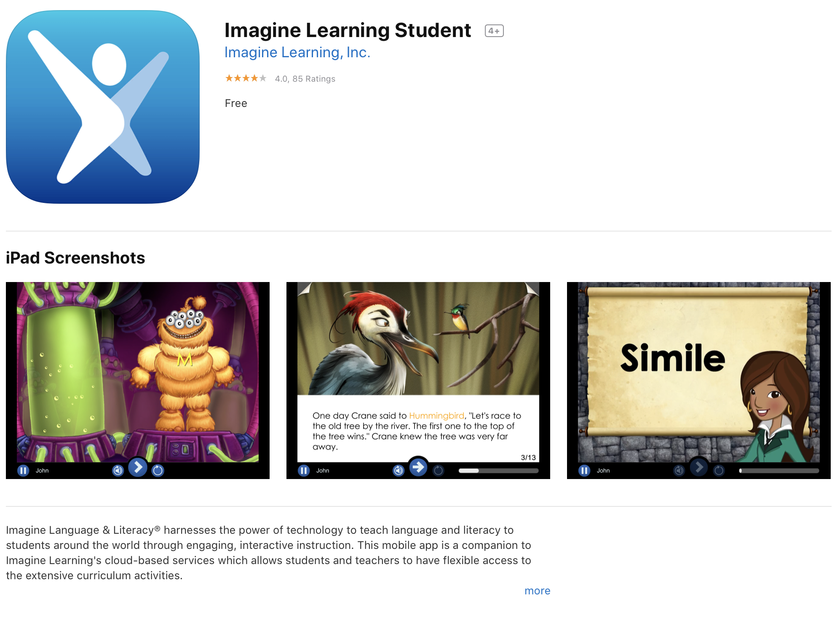Viewport: 840px width, 623px height.
Task: Click the forward arrow in story screenshot
Action: (x=418, y=467)
